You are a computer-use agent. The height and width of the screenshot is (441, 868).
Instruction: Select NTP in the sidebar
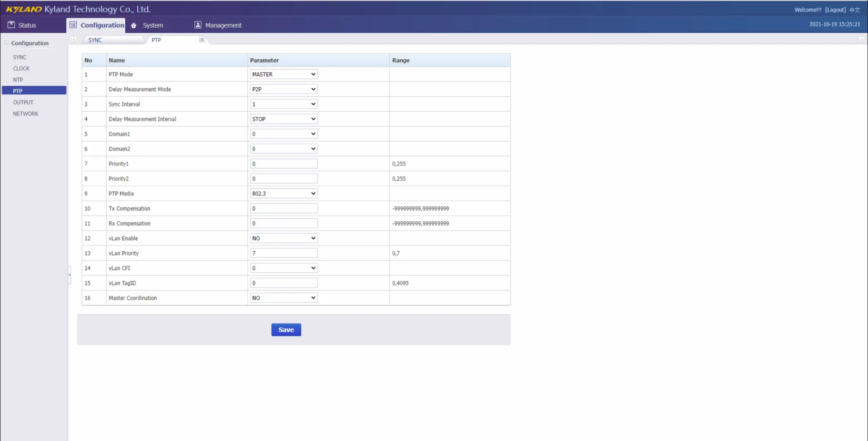18,80
